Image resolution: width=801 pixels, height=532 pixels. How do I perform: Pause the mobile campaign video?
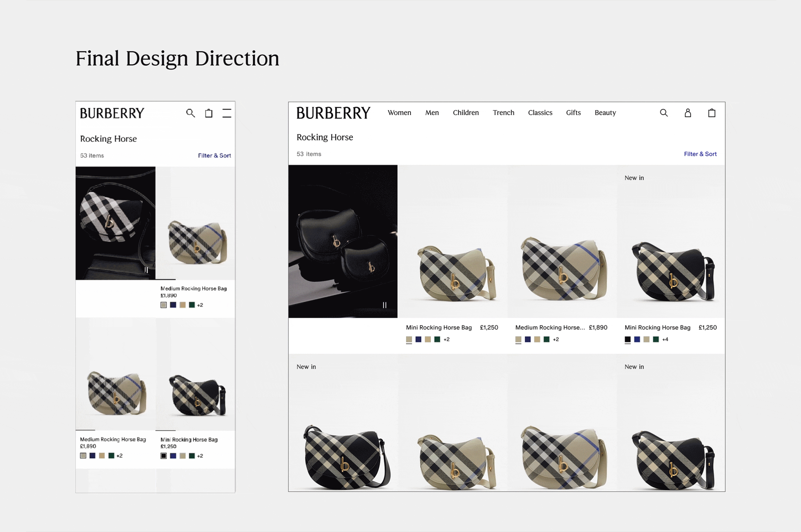146,270
